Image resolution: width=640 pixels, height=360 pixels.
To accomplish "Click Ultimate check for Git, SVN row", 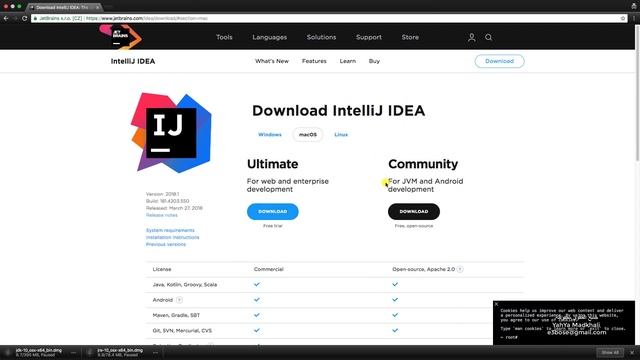I will 257,331.
